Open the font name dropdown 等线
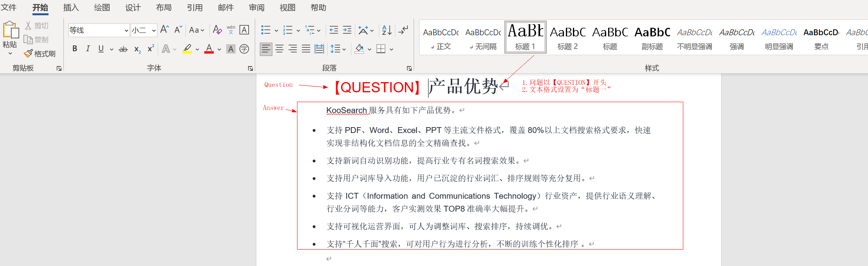Viewport: 868px width, 266px height. (x=126, y=31)
